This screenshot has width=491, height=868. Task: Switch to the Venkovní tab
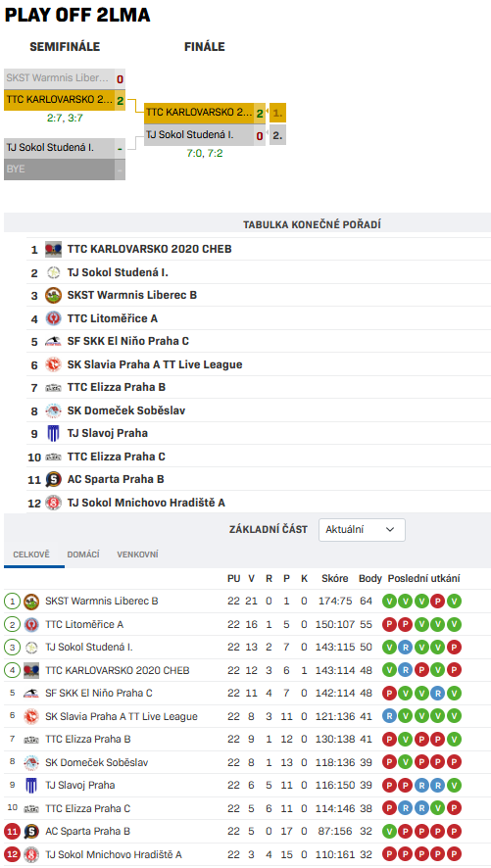coord(138,555)
